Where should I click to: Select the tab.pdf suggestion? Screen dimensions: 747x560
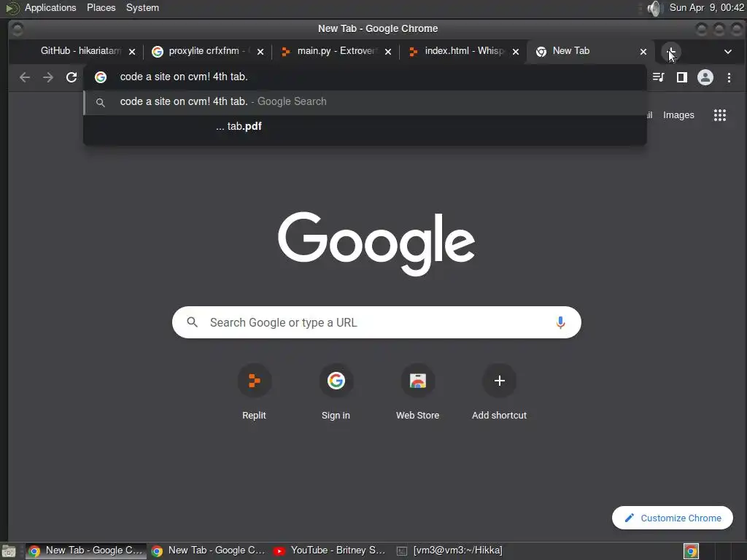[365, 126]
